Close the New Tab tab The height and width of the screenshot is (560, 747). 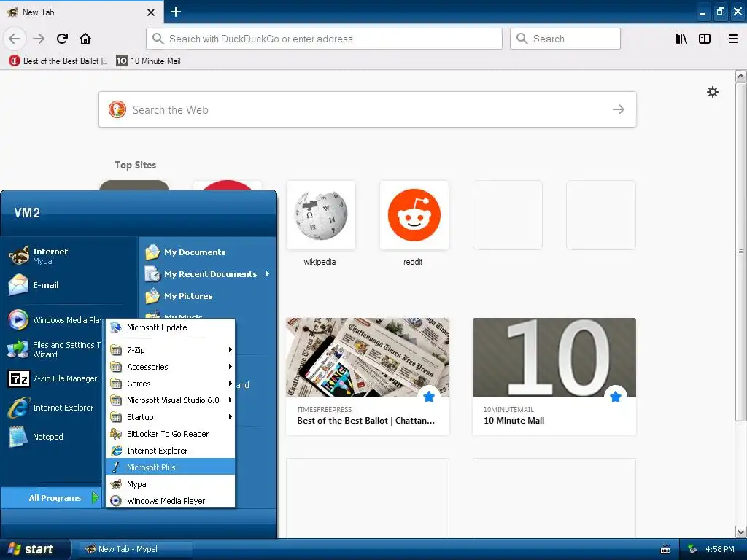(151, 12)
